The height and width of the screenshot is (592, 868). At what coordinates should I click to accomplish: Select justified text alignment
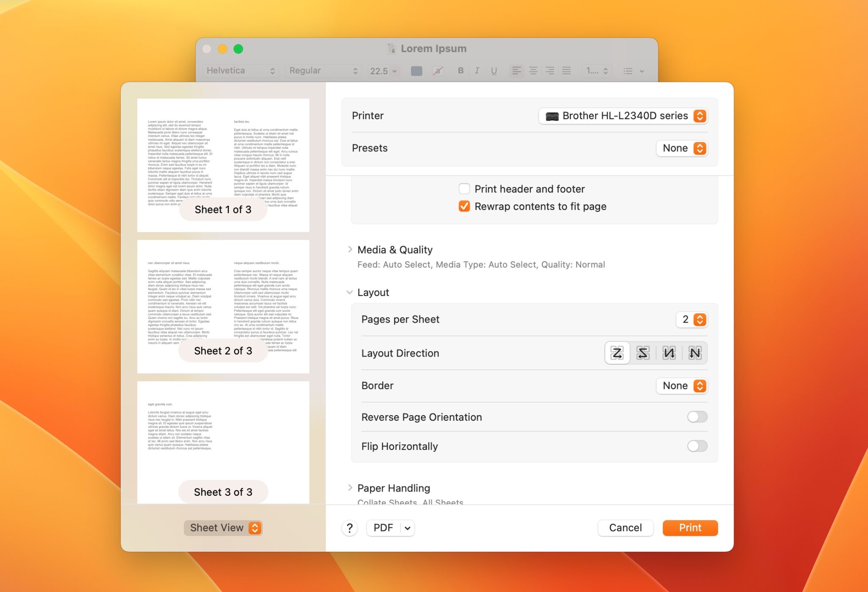click(566, 71)
